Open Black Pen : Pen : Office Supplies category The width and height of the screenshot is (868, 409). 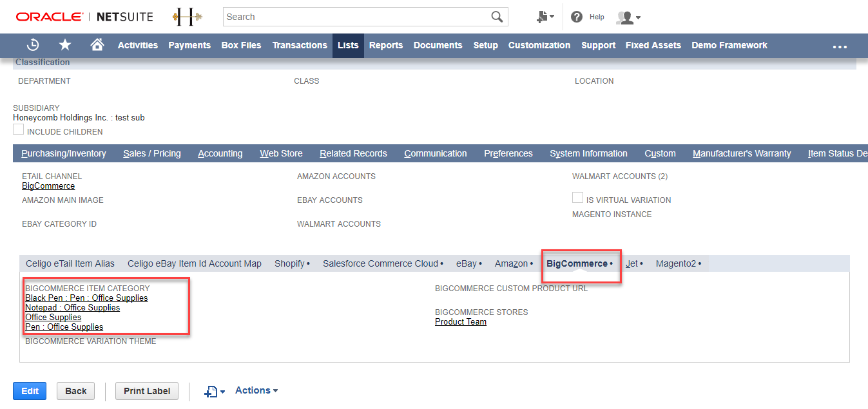click(86, 298)
